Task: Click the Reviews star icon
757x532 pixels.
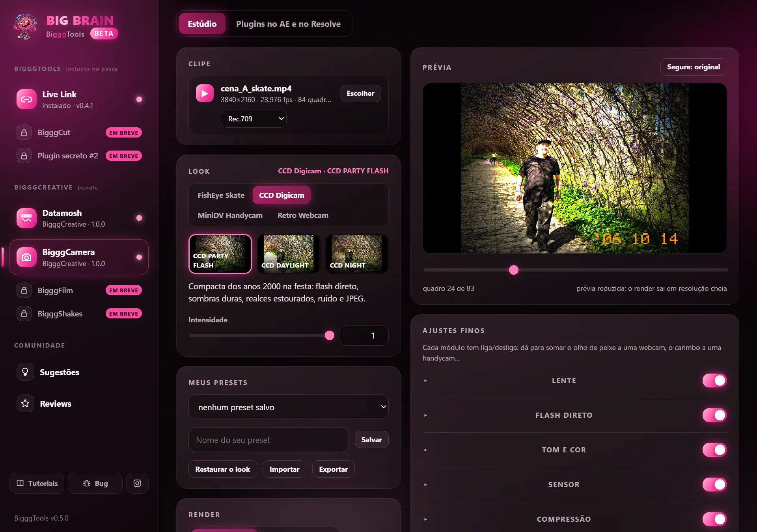Action: [25, 404]
